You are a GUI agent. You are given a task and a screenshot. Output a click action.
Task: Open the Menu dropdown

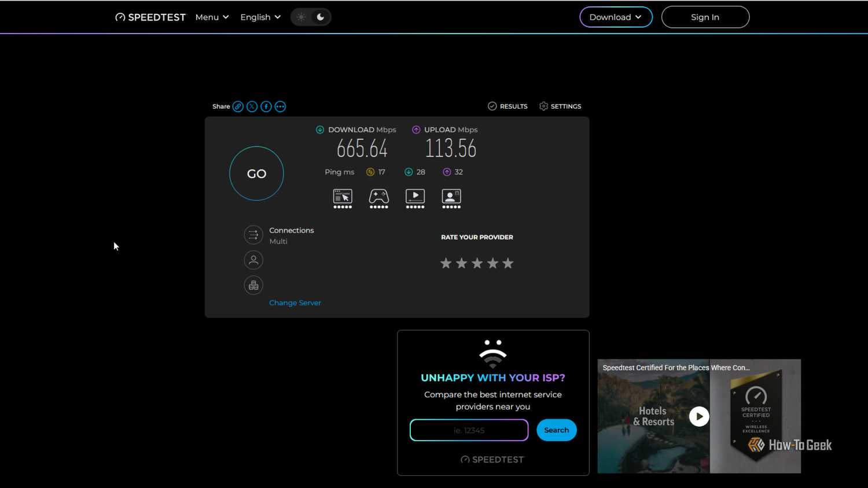[x=212, y=17]
